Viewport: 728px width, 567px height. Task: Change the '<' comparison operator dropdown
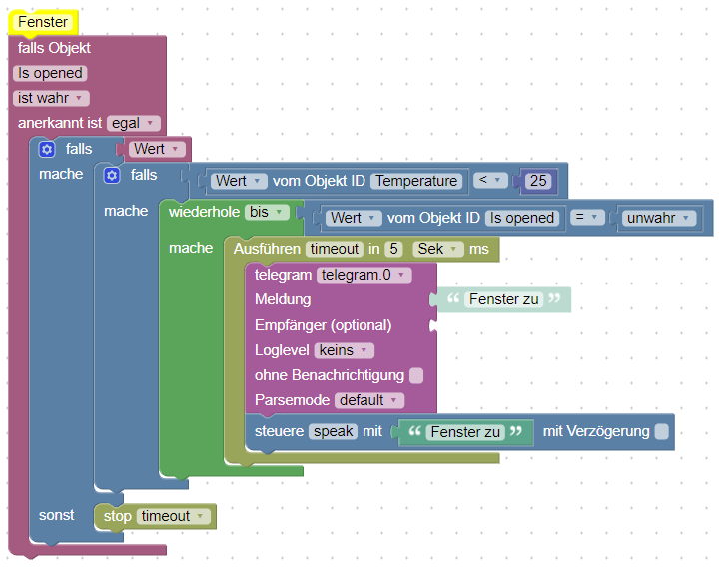tap(490, 180)
